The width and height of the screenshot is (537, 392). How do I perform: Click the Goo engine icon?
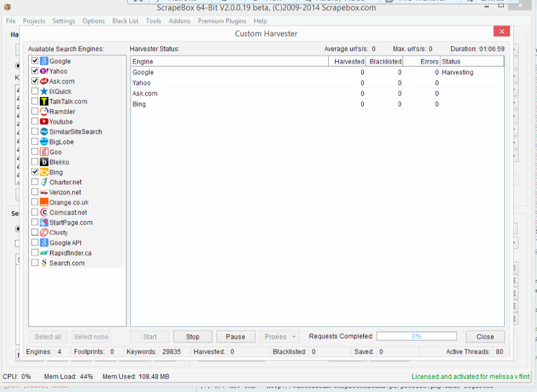click(44, 152)
